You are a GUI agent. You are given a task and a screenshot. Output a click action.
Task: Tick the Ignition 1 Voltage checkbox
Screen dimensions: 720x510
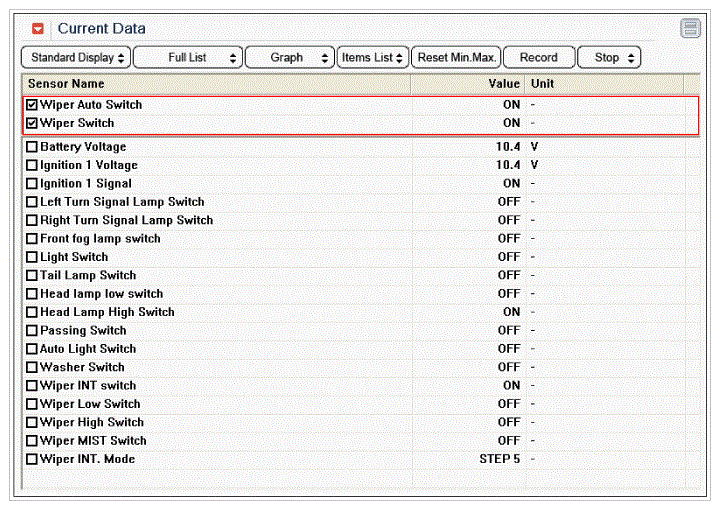pos(32,165)
